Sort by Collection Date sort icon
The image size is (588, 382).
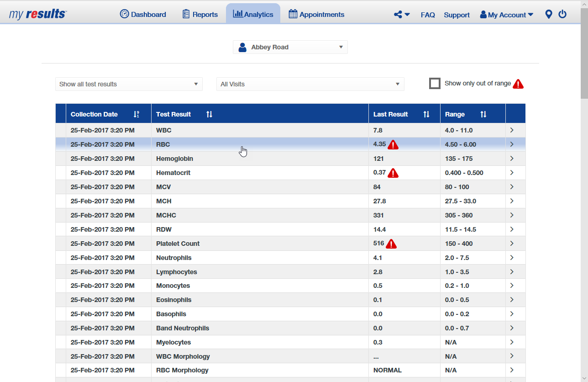[136, 114]
